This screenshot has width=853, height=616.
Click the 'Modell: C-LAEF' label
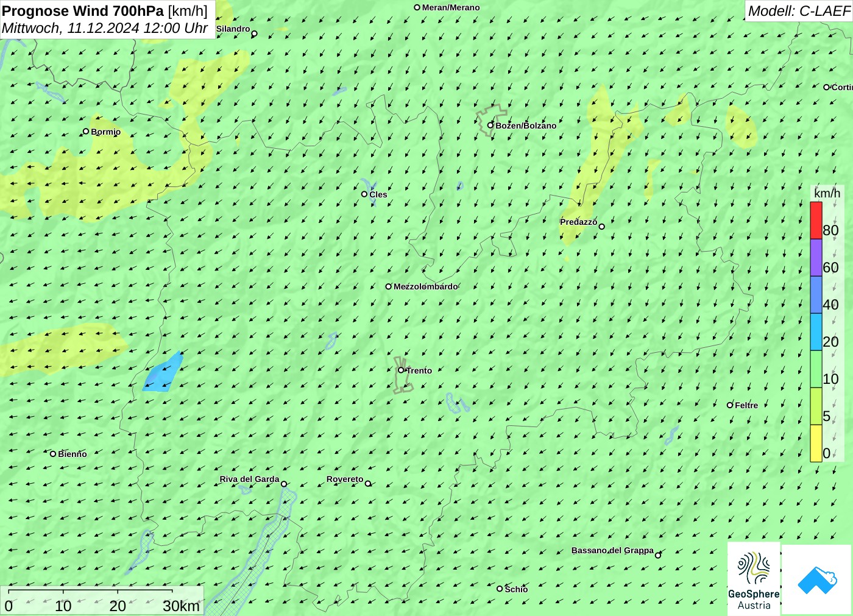(x=799, y=11)
